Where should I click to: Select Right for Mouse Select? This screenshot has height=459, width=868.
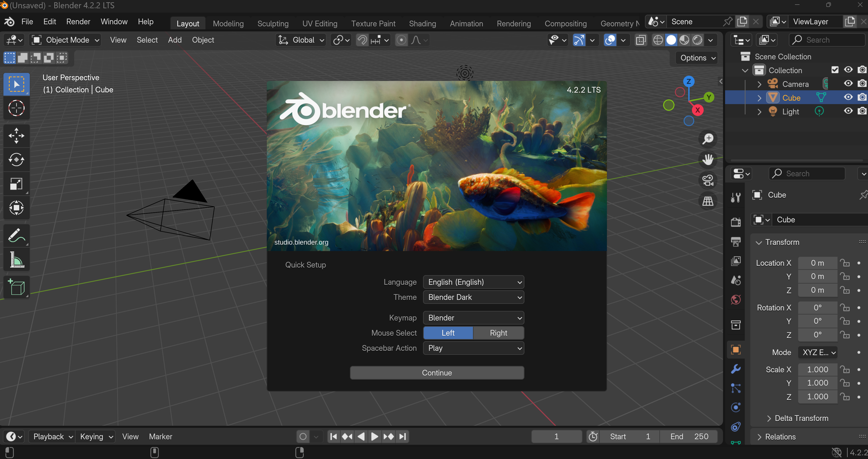[498, 333]
